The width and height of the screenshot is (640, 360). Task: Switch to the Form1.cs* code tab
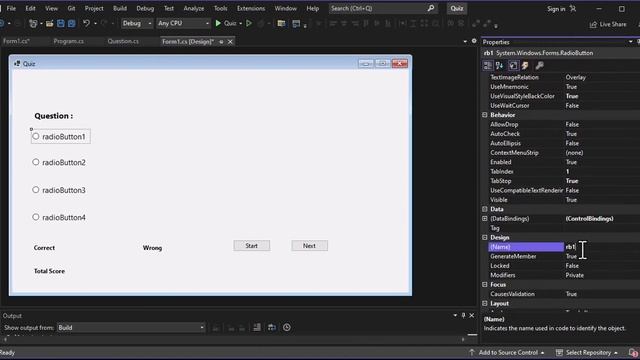pos(16,42)
